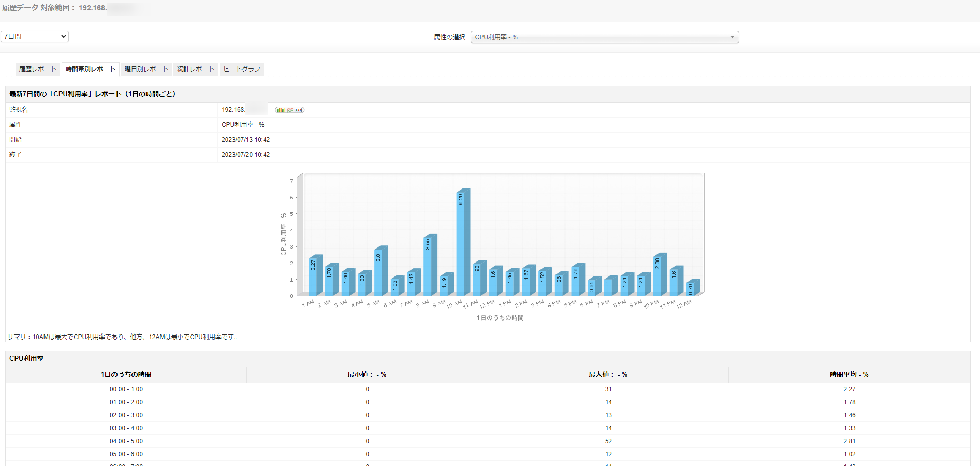The width and height of the screenshot is (980, 466).
Task: Click the tallest 10 AM bar showing 6.29
Action: pos(462,242)
